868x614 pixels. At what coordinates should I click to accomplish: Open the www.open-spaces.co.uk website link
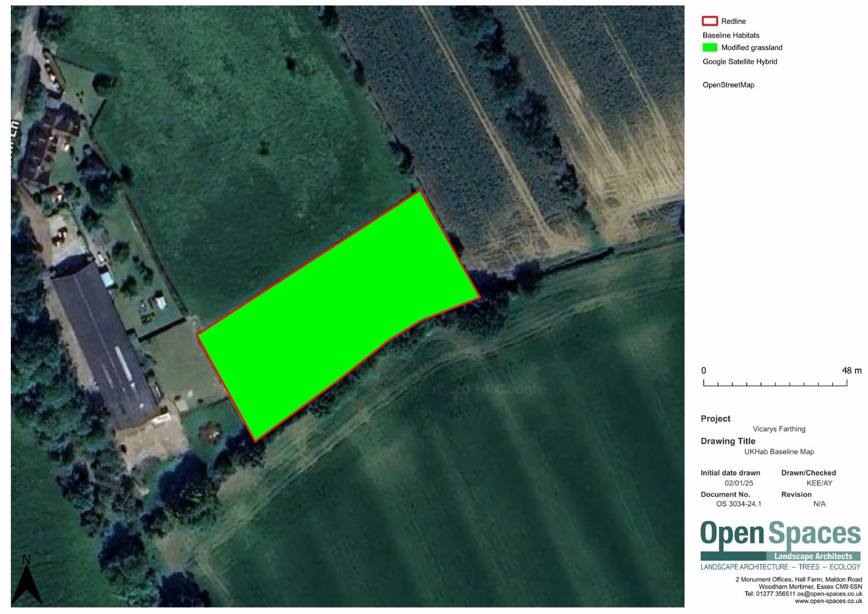[828, 601]
